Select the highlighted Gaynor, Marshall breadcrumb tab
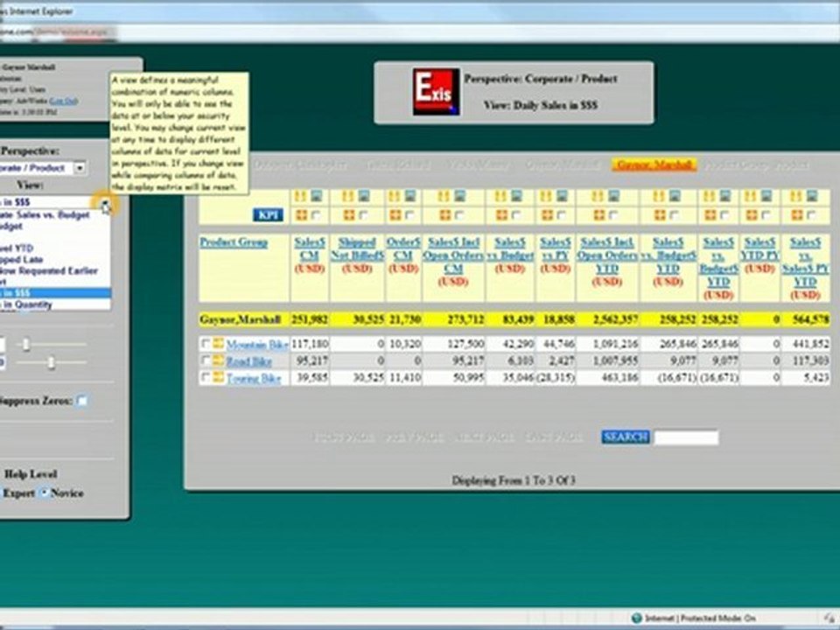 pos(654,165)
